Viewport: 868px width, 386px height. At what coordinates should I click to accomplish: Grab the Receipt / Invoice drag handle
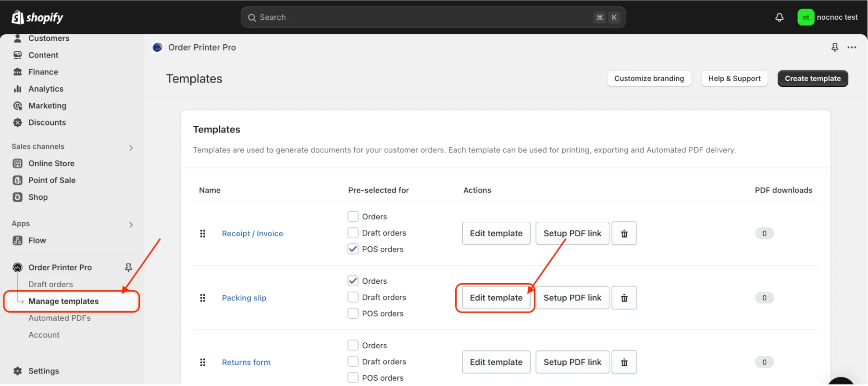203,233
